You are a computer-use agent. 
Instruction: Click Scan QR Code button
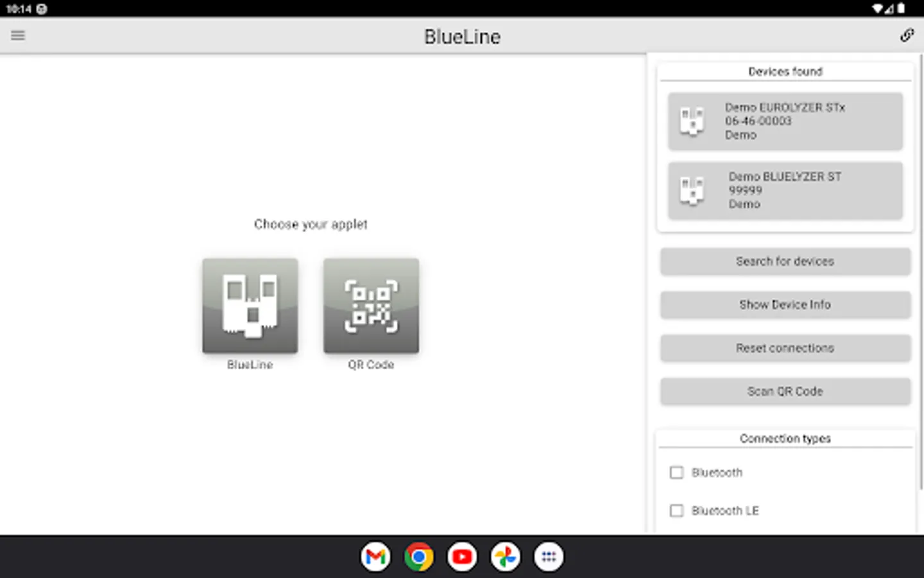(785, 391)
